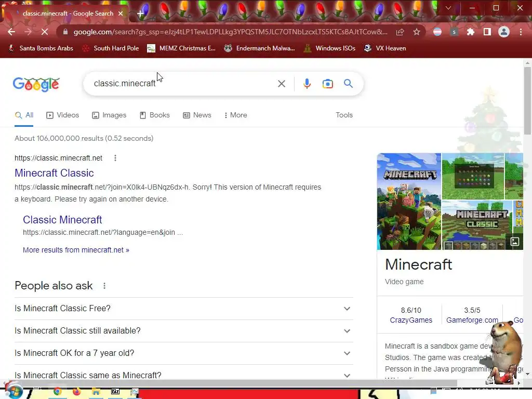This screenshot has height=399, width=532.
Task: Select the All results tab
Action: coord(24,115)
